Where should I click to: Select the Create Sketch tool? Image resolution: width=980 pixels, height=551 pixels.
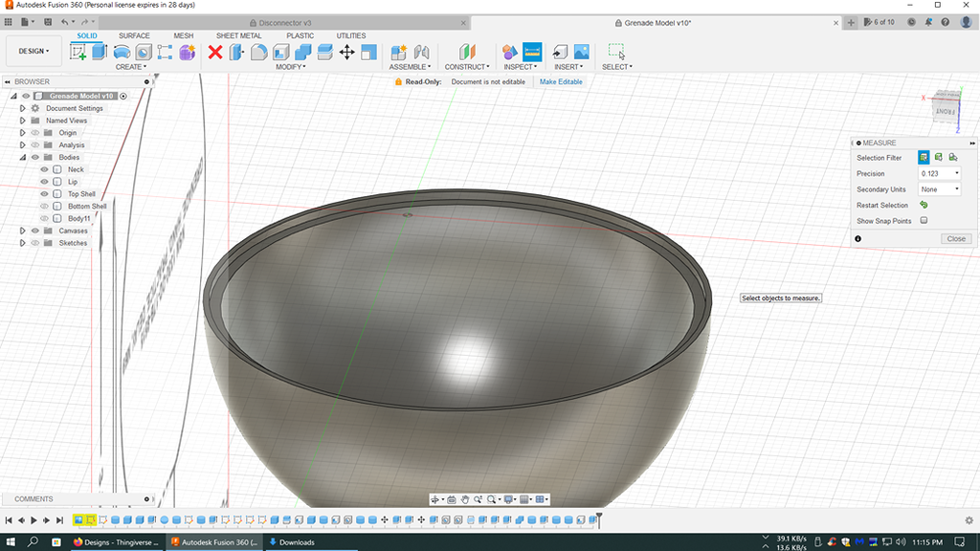click(x=78, y=52)
